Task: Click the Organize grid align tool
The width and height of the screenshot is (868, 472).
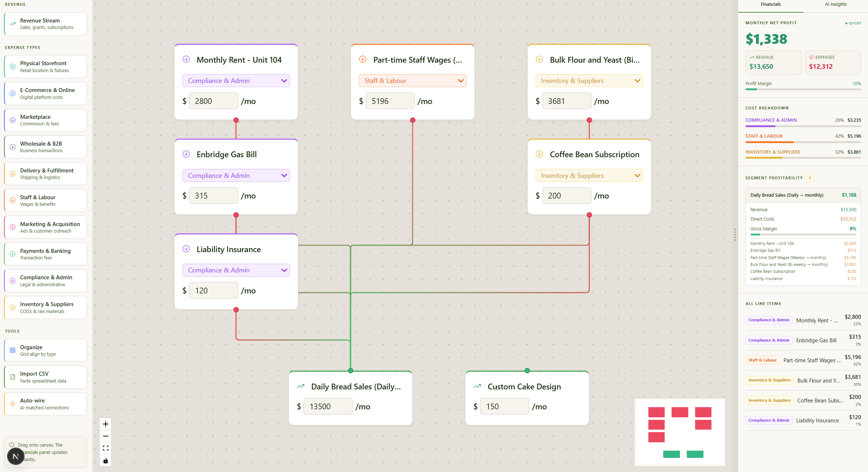Action: (x=45, y=350)
